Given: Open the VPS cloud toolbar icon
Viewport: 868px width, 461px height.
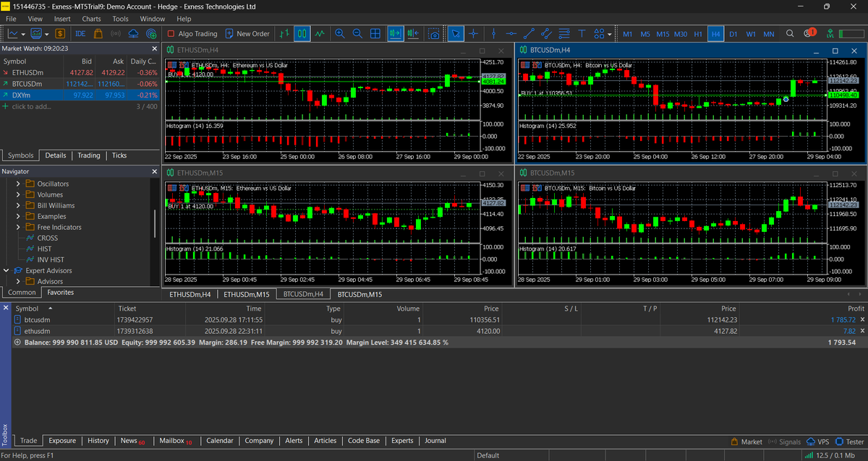Looking at the screenshot, I should coord(134,33).
